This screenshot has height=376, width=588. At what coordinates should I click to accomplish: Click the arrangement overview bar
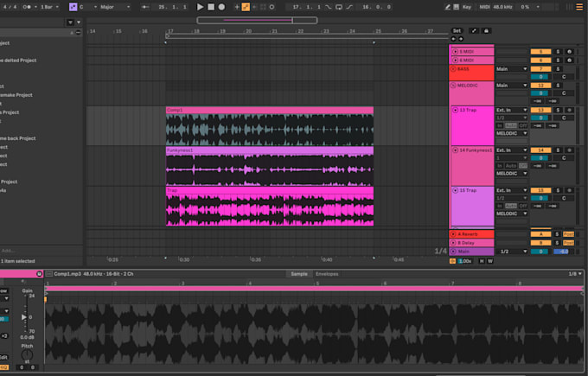pos(258,20)
